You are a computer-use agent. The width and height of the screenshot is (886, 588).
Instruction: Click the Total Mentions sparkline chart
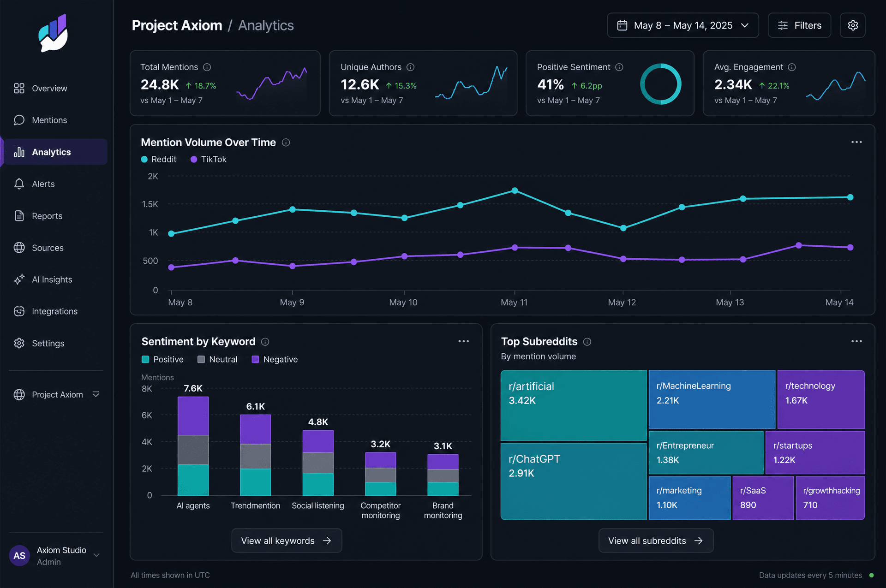point(272,83)
